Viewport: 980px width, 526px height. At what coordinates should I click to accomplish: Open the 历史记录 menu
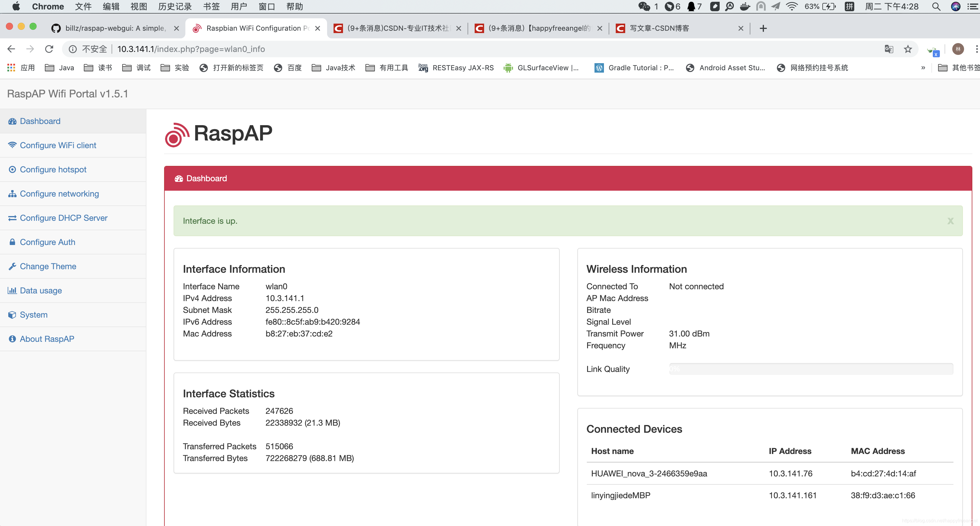[x=175, y=6]
